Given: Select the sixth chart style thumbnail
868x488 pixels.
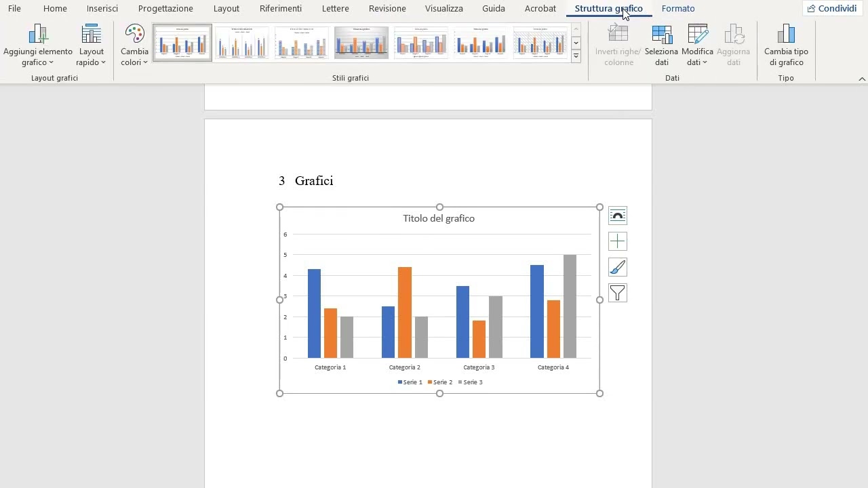Looking at the screenshot, I should (x=481, y=43).
